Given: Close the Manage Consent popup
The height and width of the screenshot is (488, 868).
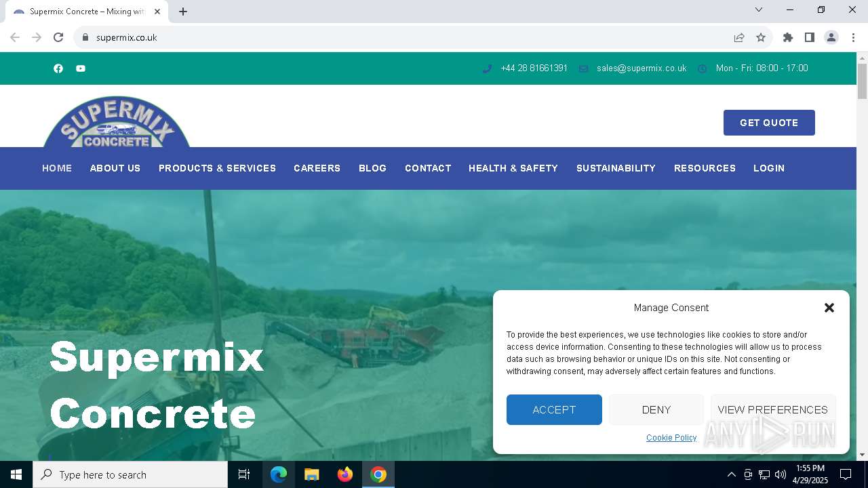Looking at the screenshot, I should [829, 308].
